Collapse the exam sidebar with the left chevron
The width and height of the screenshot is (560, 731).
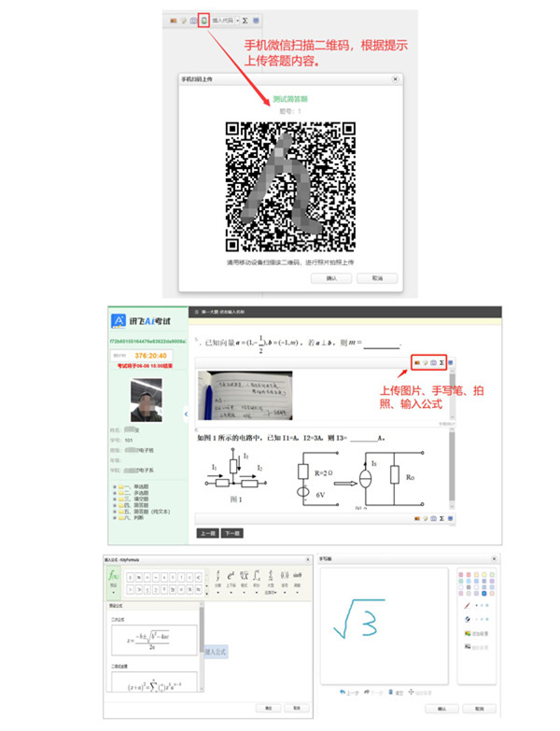tap(186, 414)
